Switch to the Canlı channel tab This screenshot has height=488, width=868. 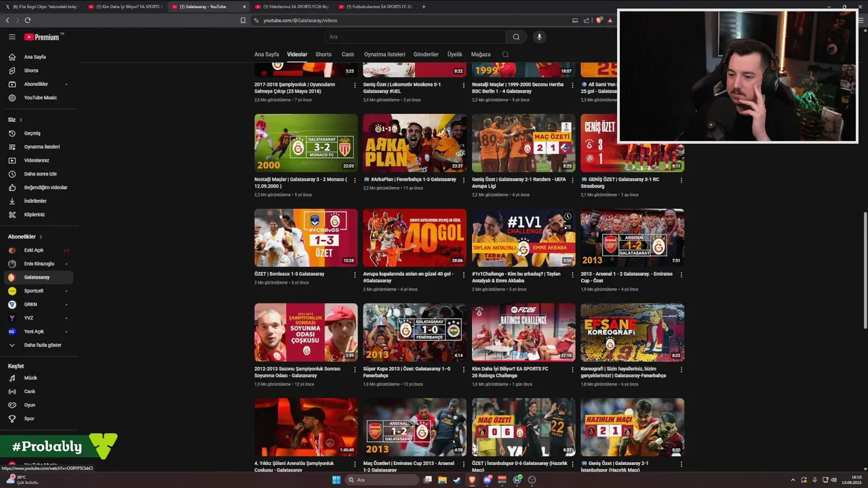[x=348, y=54]
